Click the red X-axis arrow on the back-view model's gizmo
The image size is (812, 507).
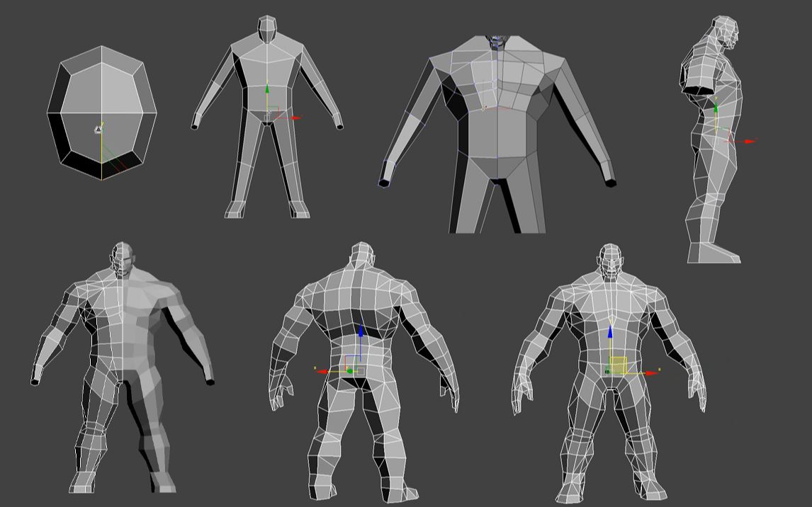(x=322, y=371)
